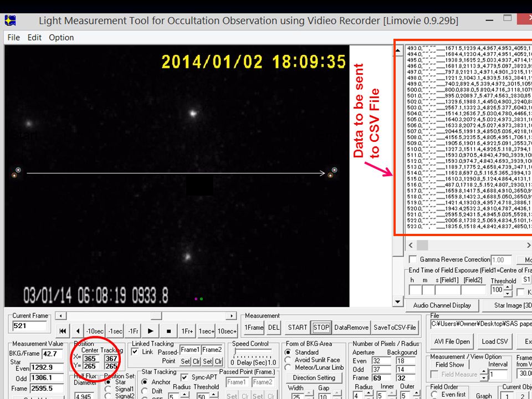The width and height of the screenshot is (532, 399).
Task: Select Even first field order
Action: tap(434, 395)
